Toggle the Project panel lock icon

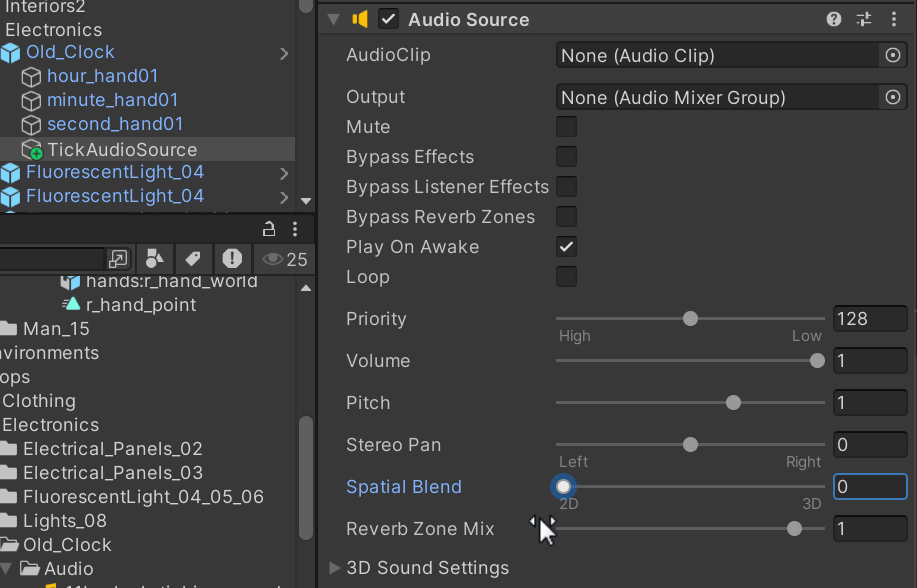tap(268, 229)
